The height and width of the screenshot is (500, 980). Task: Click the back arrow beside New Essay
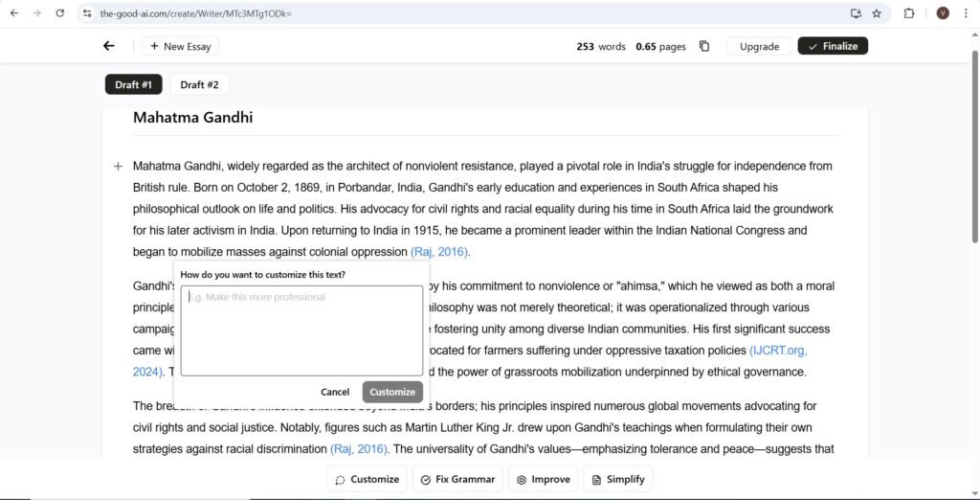[109, 46]
